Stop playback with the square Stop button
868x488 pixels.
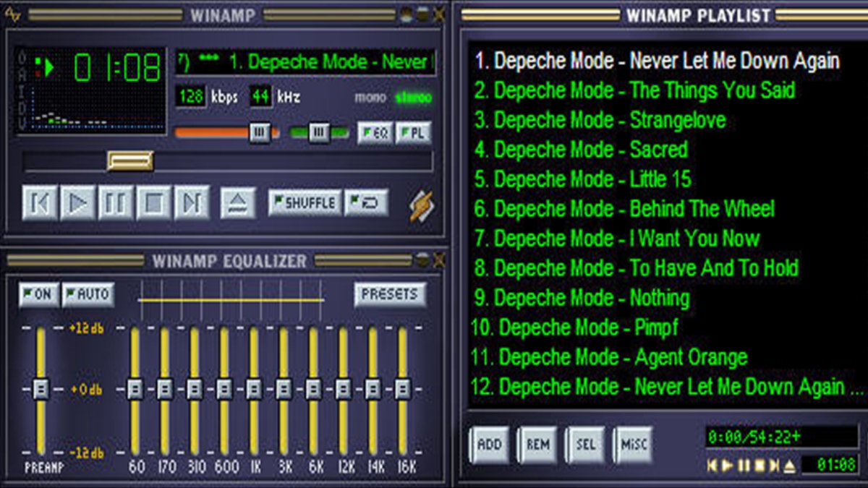[153, 203]
